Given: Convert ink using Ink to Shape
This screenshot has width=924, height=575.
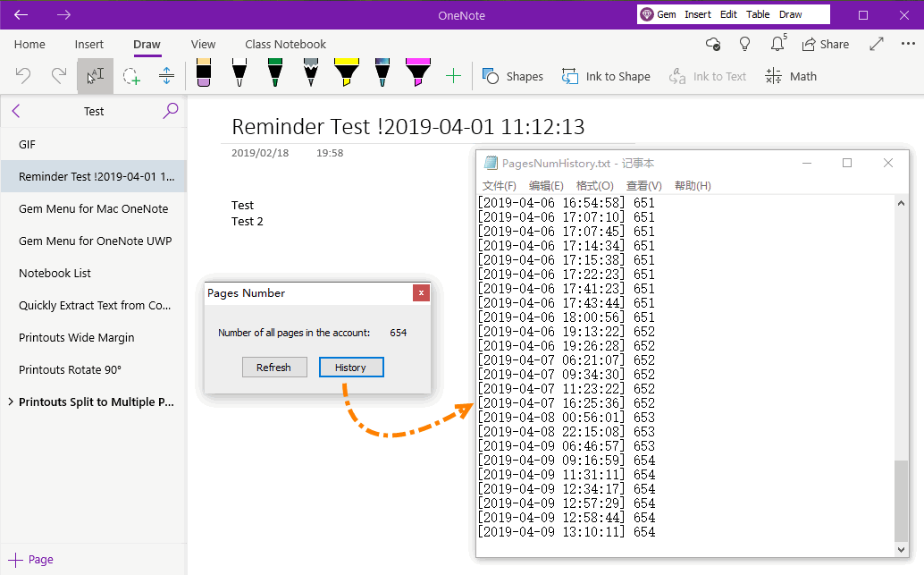Looking at the screenshot, I should (x=606, y=76).
